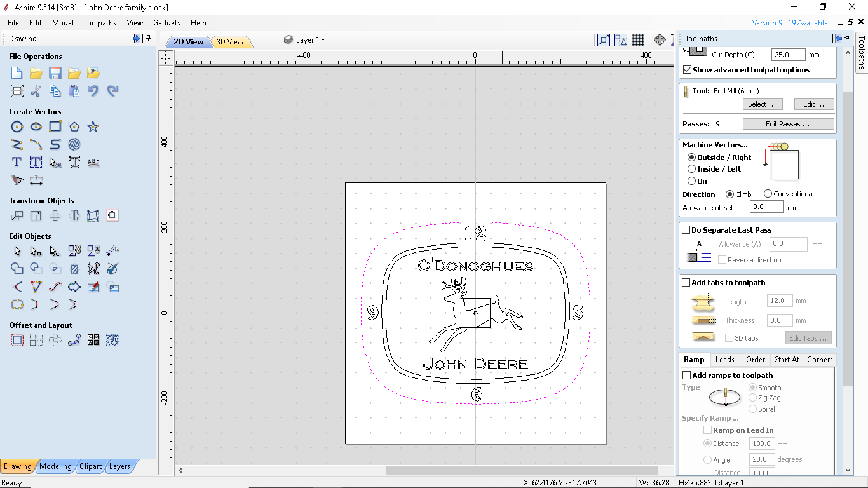The height and width of the screenshot is (488, 868).
Task: Select the Measure tool
Action: [36, 180]
